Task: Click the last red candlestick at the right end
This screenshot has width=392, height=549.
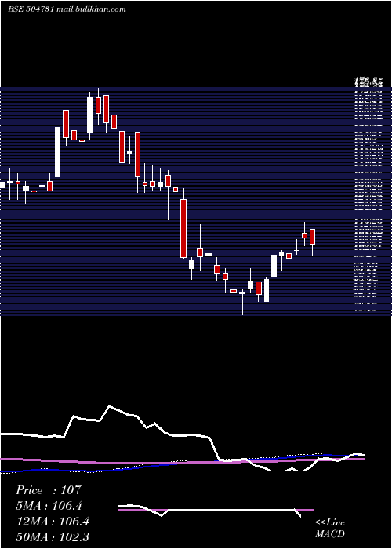Action: [x=312, y=237]
